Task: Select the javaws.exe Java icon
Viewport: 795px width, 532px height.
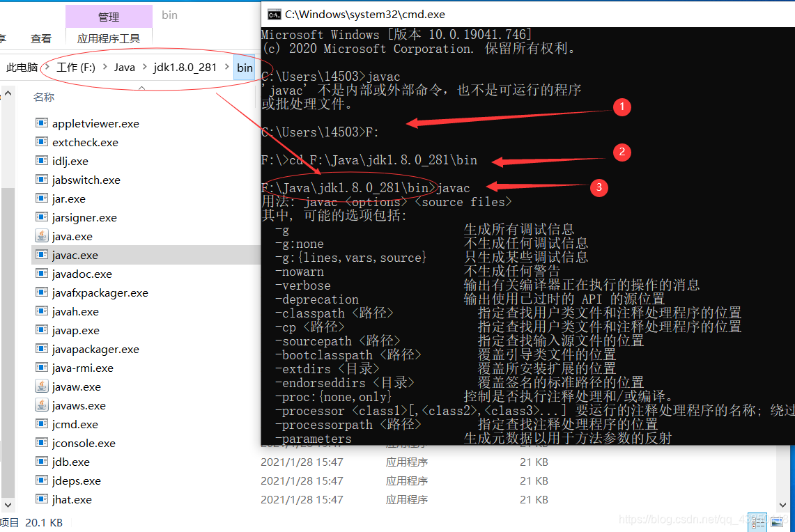Action: 42,405
